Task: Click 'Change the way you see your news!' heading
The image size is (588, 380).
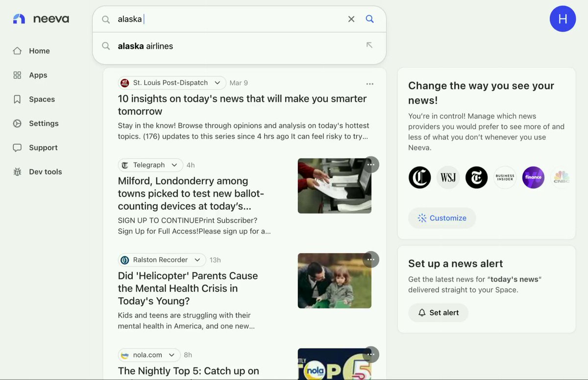Action: coord(481,93)
